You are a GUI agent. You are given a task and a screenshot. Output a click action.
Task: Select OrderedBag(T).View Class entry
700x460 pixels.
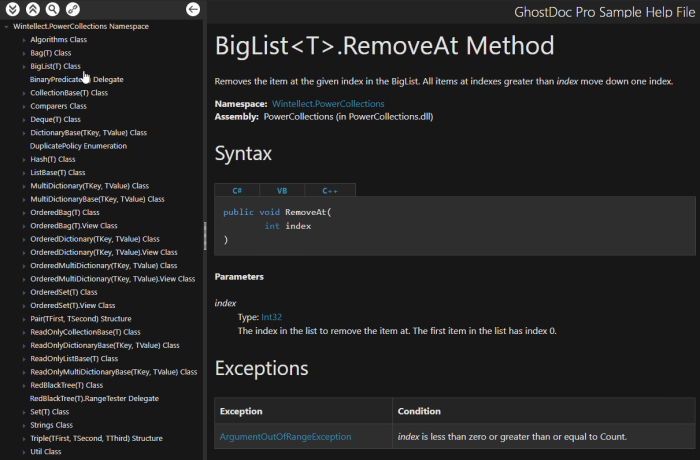(x=74, y=226)
